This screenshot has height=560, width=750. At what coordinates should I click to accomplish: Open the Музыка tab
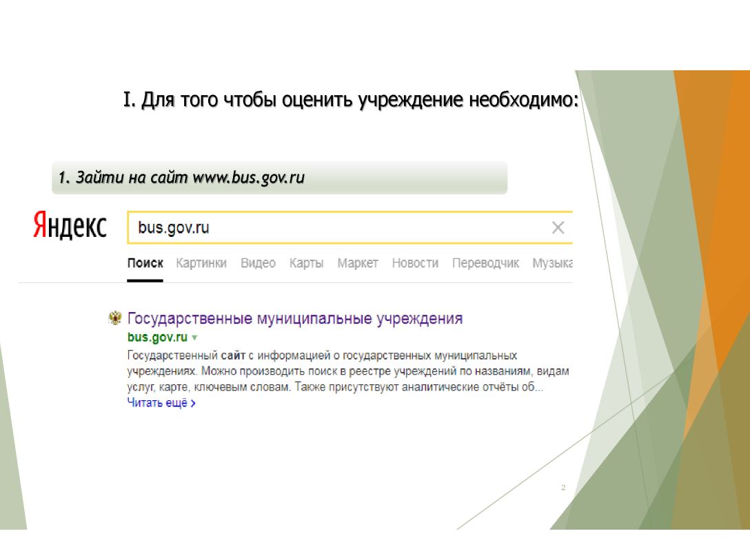click(x=552, y=263)
